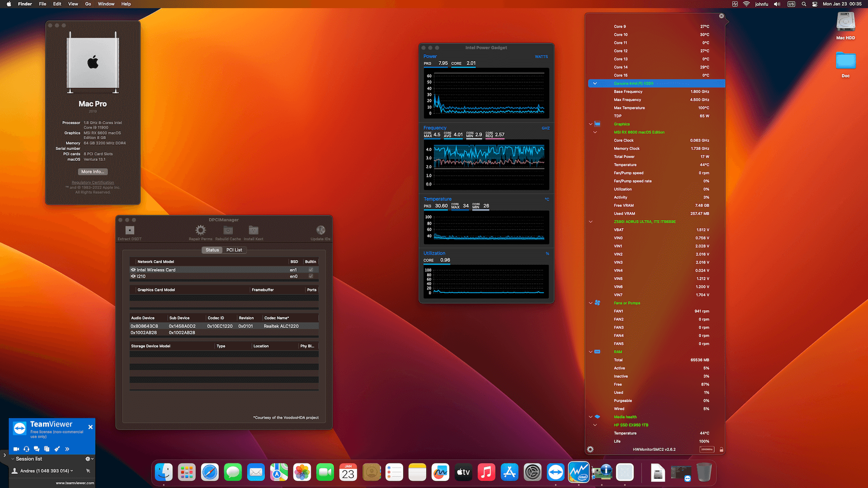The width and height of the screenshot is (868, 488).
Task: Open Intel Power Gadget in Dock
Action: tap(579, 473)
